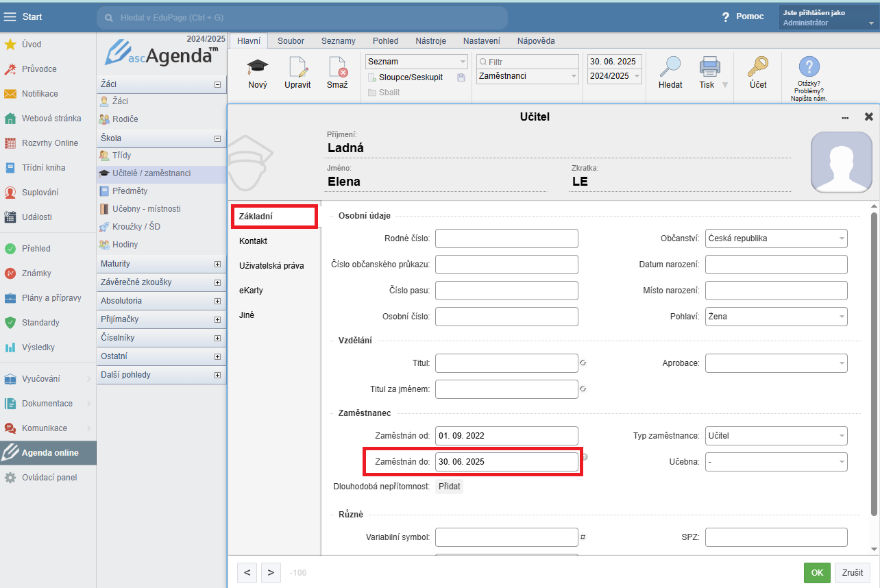Click the Zrušit button
880x588 pixels.
point(853,572)
